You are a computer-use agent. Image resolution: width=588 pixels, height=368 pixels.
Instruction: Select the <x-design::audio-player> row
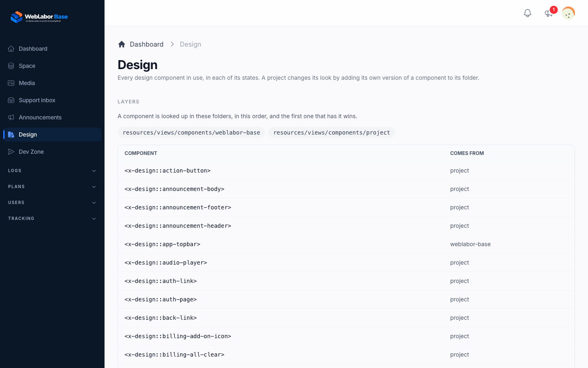[346, 263]
